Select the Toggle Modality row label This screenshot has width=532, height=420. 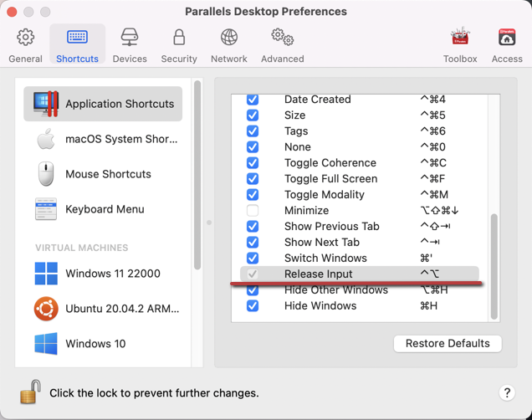[325, 195]
